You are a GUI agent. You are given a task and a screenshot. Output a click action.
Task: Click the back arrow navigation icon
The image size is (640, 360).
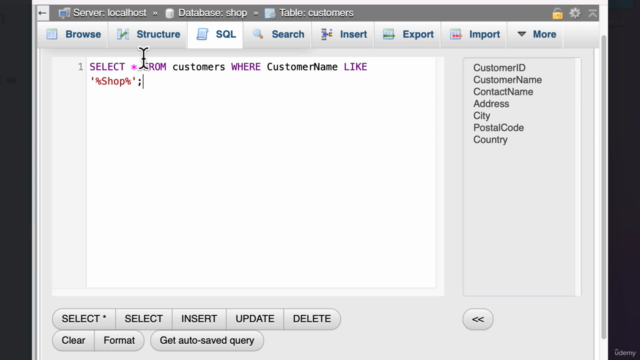click(x=42, y=13)
